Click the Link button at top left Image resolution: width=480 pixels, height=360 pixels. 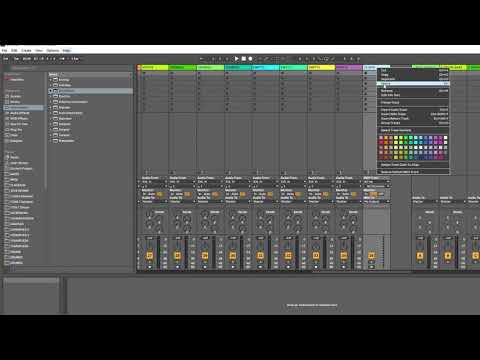[6, 59]
